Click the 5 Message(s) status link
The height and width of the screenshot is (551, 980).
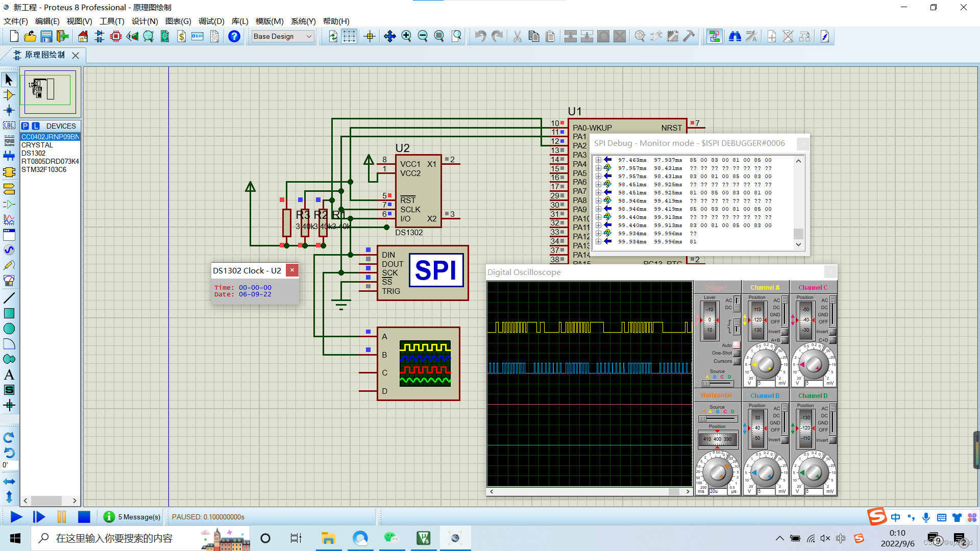[x=139, y=517]
